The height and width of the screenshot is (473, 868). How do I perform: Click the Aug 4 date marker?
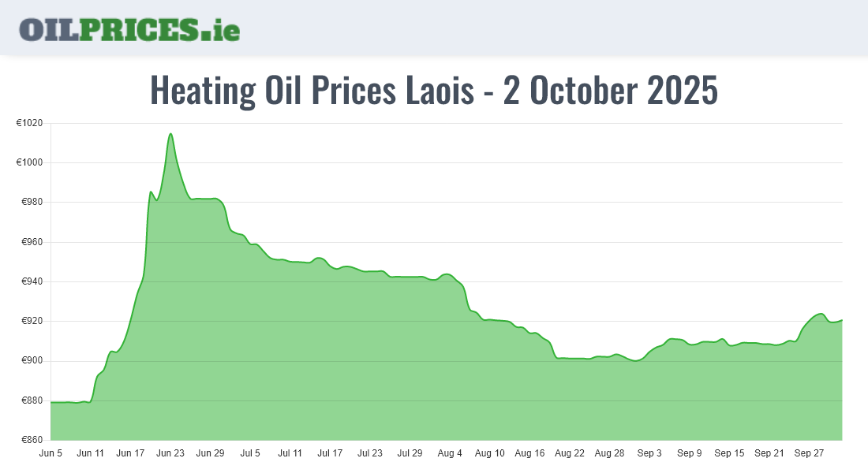[450, 453]
